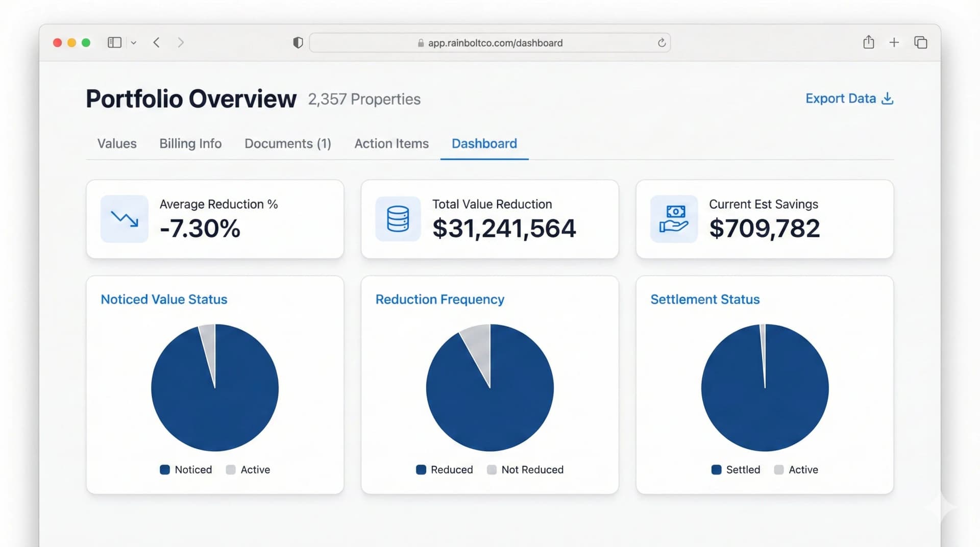Select the Documents (1) section
The width and height of the screenshot is (980, 547).
point(287,143)
